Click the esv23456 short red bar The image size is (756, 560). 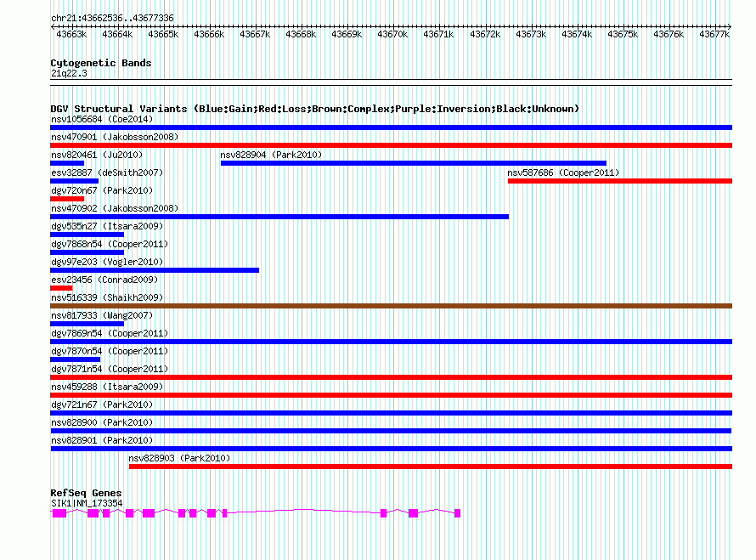61,288
